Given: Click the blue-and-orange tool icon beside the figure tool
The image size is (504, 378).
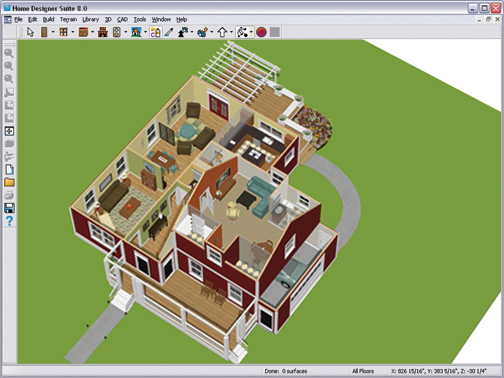Looking at the screenshot, I should pos(202,32).
